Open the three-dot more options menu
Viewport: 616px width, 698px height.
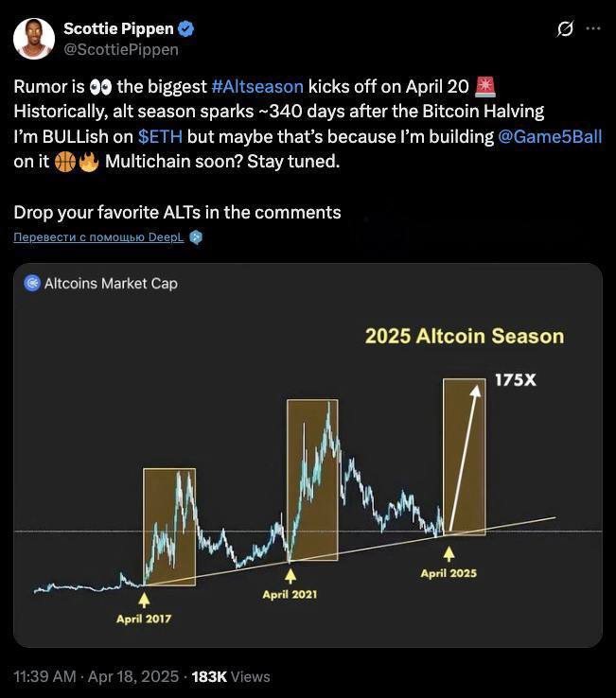(593, 28)
